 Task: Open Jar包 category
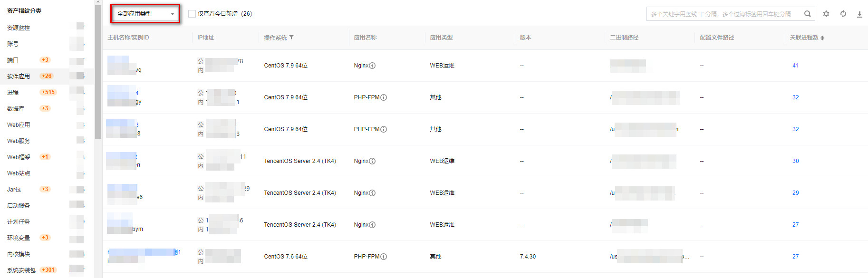click(x=14, y=189)
